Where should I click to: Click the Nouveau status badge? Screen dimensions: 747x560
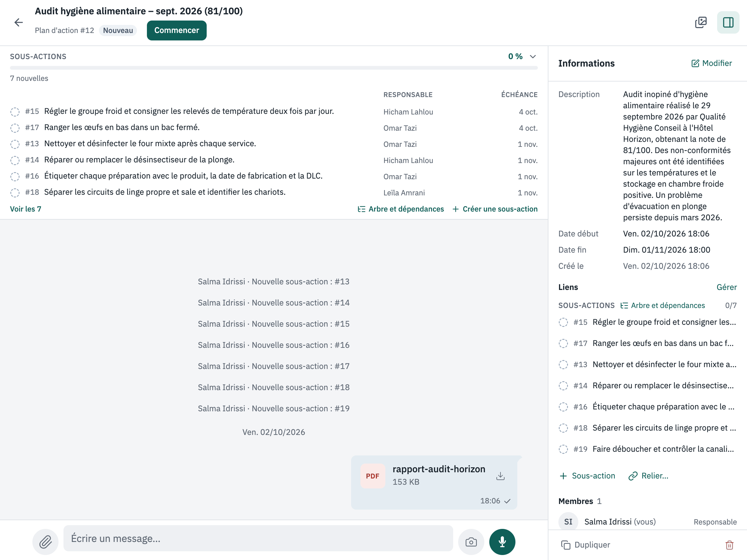(x=118, y=30)
